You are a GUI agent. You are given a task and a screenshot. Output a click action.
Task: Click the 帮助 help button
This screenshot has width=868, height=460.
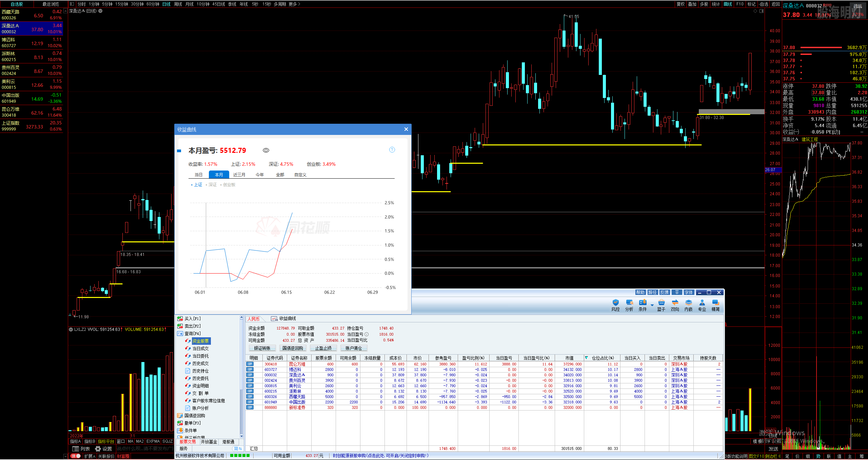(x=640, y=292)
